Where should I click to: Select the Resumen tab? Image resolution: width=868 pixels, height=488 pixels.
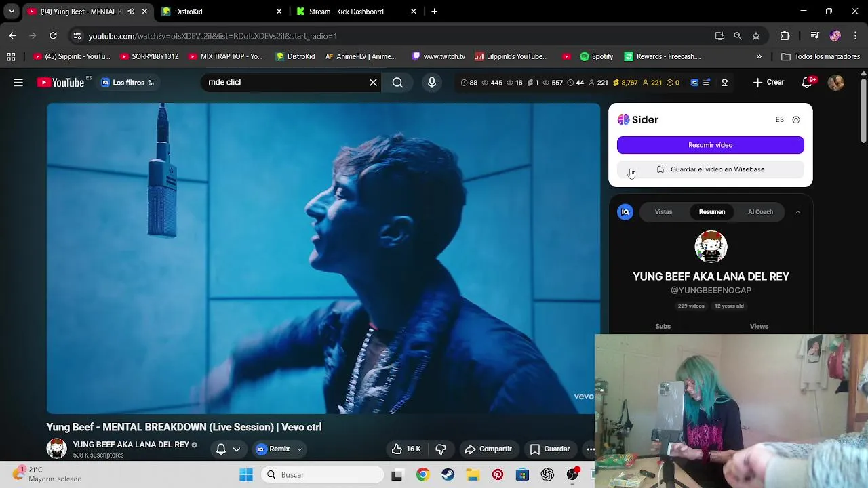[x=712, y=212]
